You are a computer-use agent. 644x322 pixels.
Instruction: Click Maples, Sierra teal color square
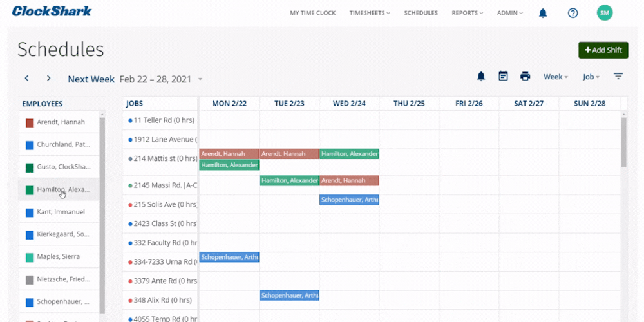click(x=30, y=258)
